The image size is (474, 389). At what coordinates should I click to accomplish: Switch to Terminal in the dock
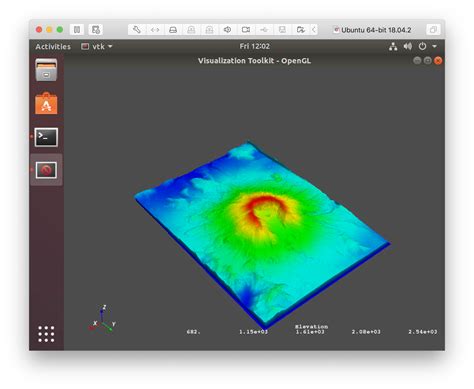pos(46,137)
